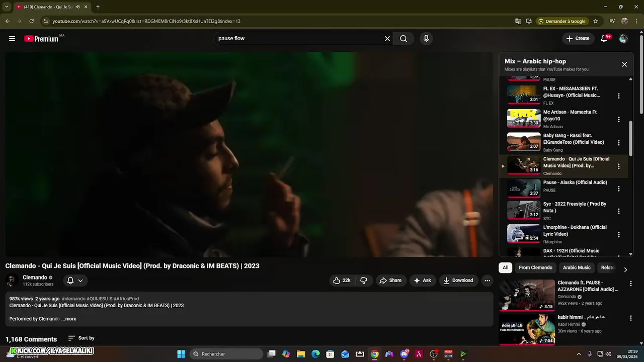Translate this page icon

(518, 21)
